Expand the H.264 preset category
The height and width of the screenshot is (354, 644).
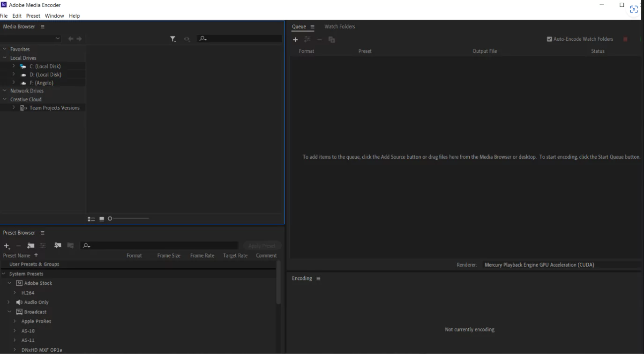tap(14, 292)
